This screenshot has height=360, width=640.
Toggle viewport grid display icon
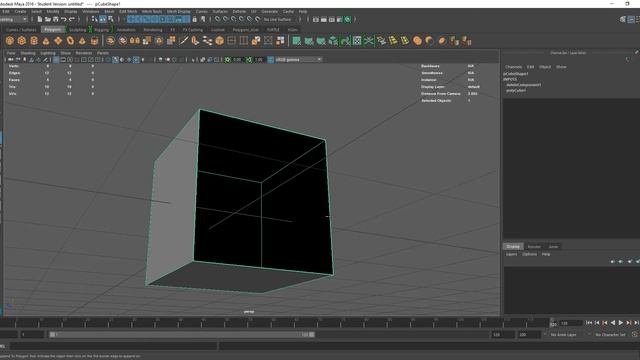coord(56,60)
